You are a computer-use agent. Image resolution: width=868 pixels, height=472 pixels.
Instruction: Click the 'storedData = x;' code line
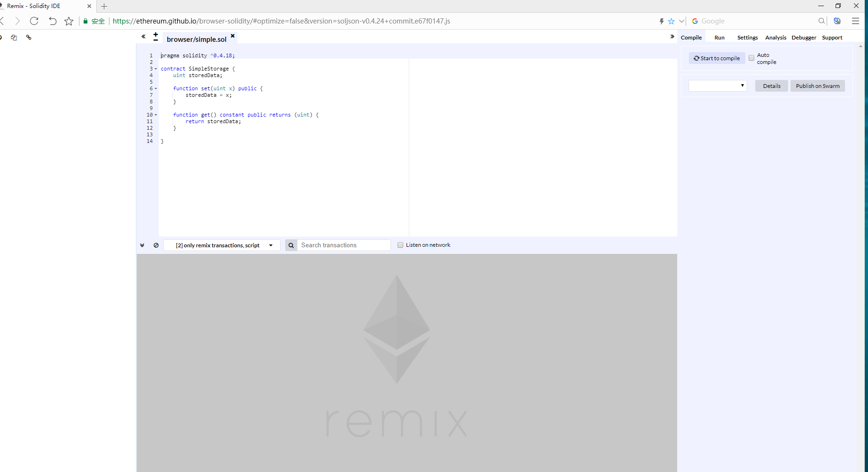(x=209, y=95)
